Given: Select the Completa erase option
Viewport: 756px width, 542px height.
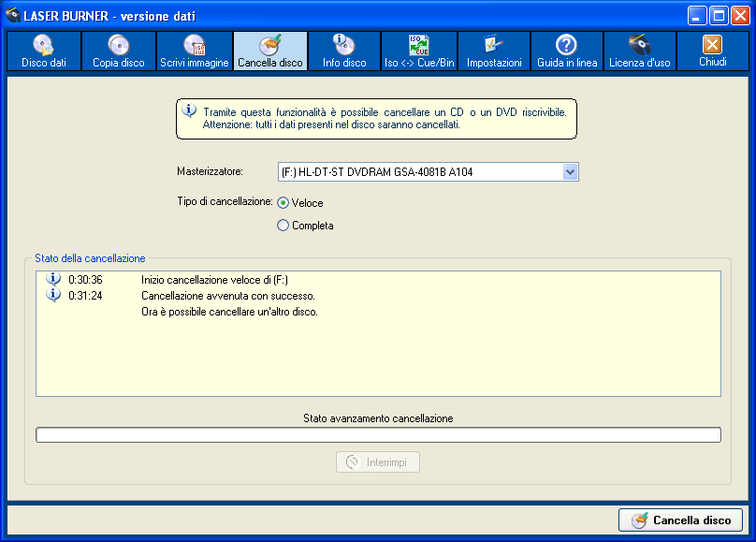Looking at the screenshot, I should pyautogui.click(x=283, y=225).
